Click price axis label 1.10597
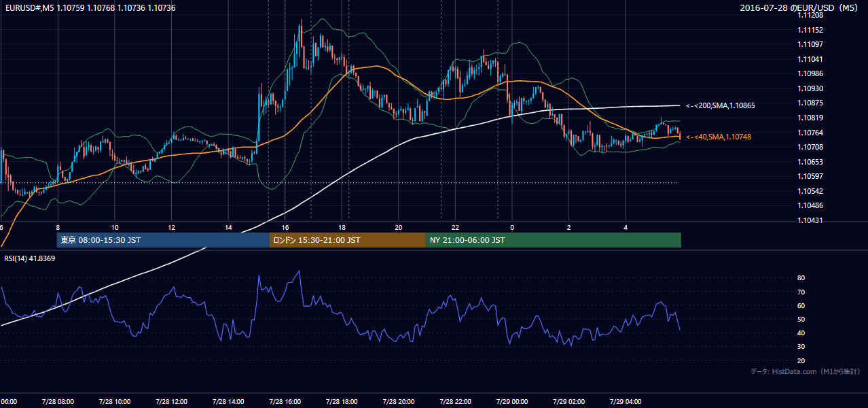The image size is (868, 408). pyautogui.click(x=810, y=176)
